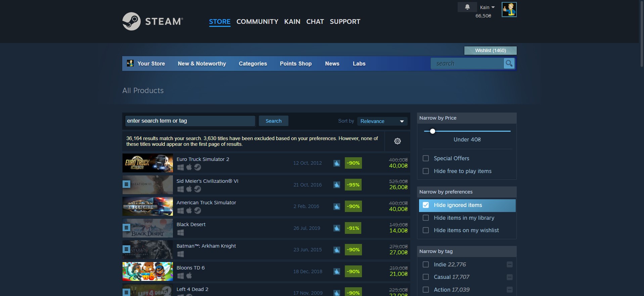Check Hide items on my wishlist
Viewport: 644px width, 296px height.
coord(426,230)
